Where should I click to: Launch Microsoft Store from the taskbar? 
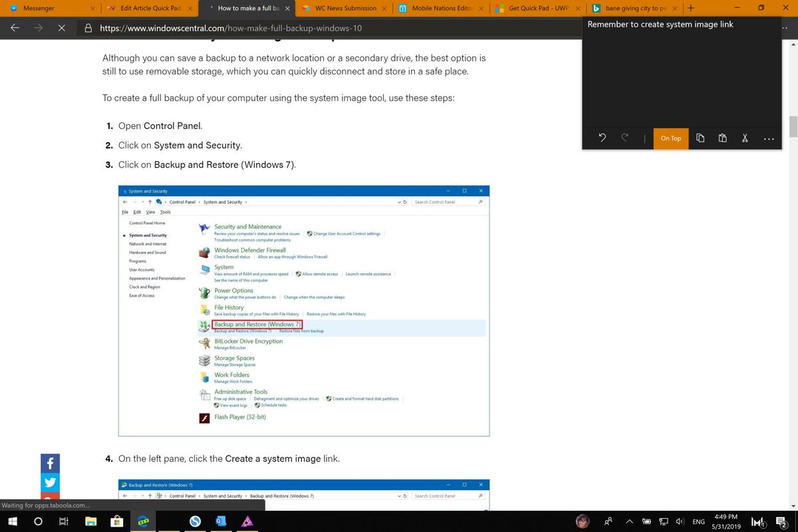116,521
